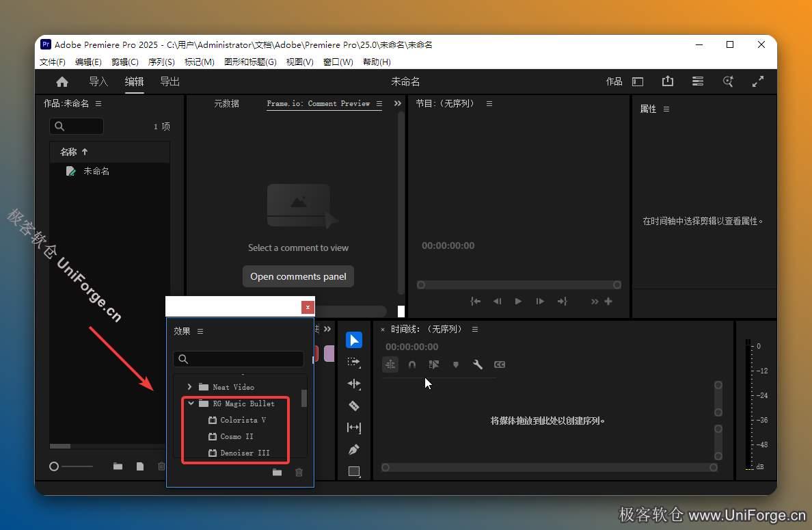
Task: Open the 剪辑(C) menu
Action: 125,62
